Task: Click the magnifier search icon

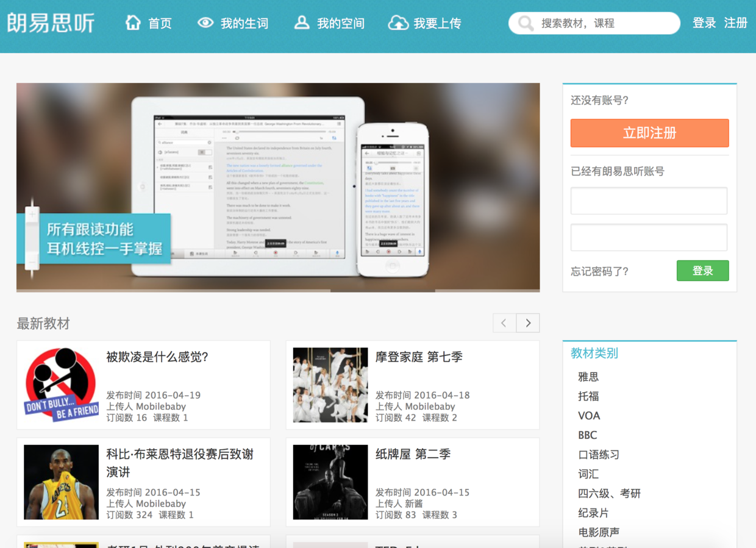Action: click(x=525, y=24)
